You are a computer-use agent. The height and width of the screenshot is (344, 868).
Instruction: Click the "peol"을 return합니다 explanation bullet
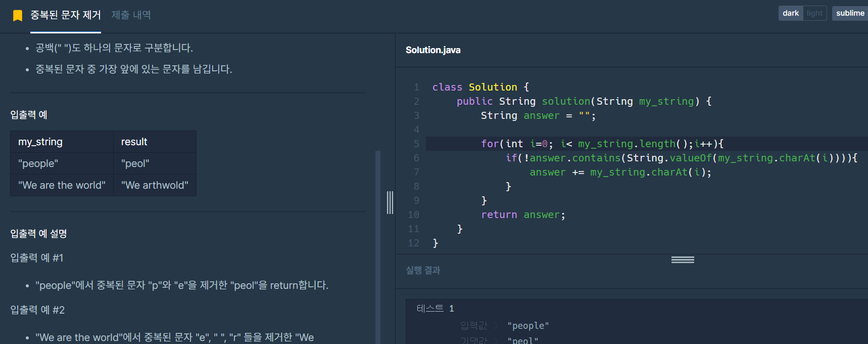tap(182, 285)
